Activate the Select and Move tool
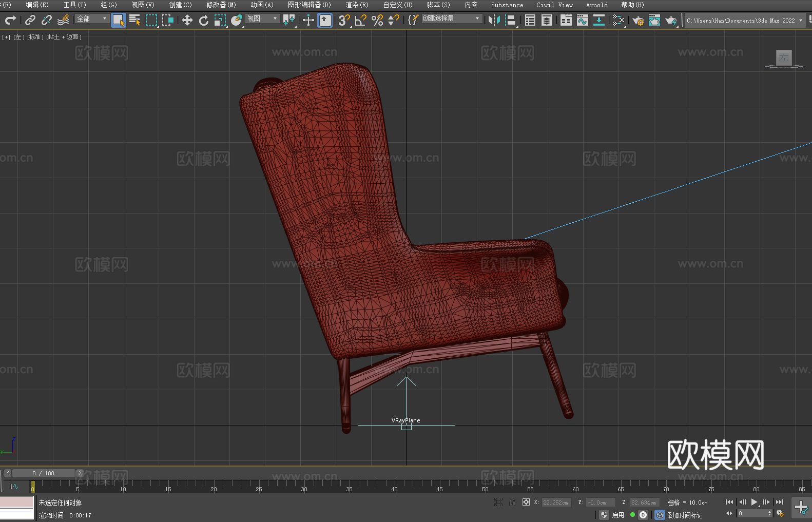812x522 pixels. 187,20
